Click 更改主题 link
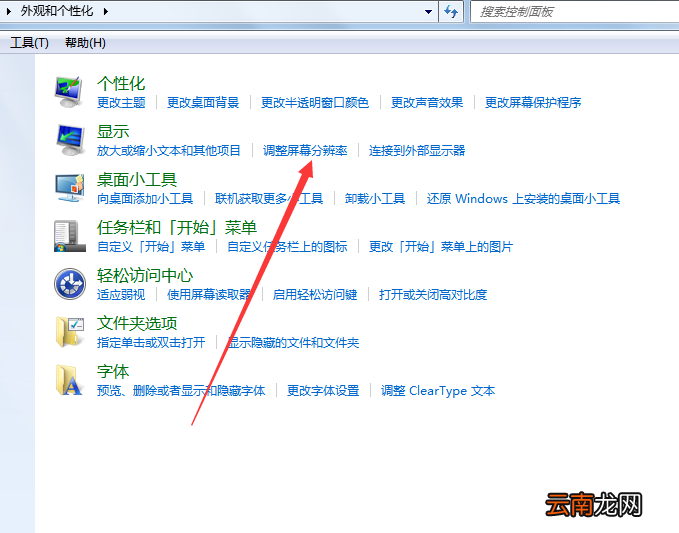 pos(121,103)
